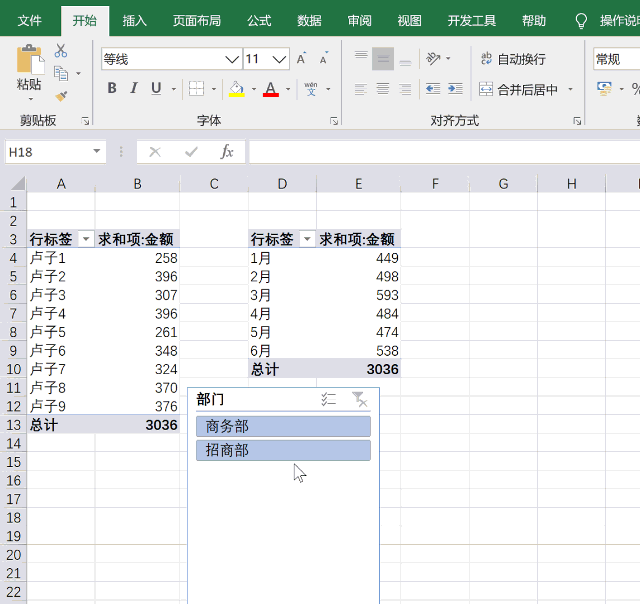Open the font group dialog launcher

tap(334, 121)
